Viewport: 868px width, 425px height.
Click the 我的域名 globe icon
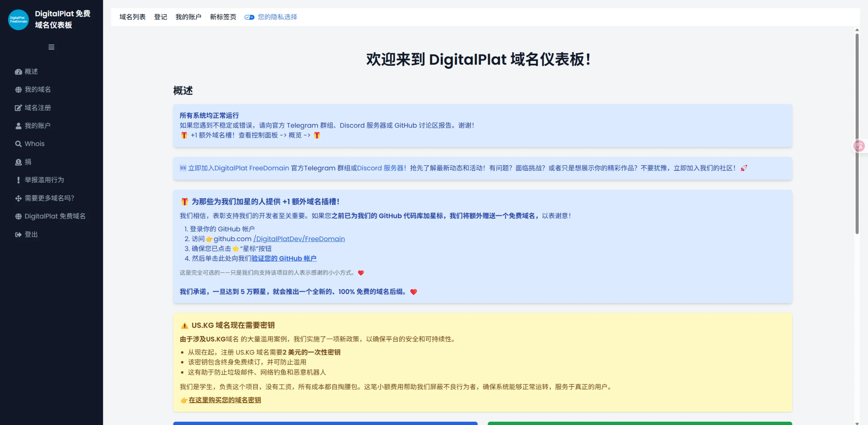[18, 90]
